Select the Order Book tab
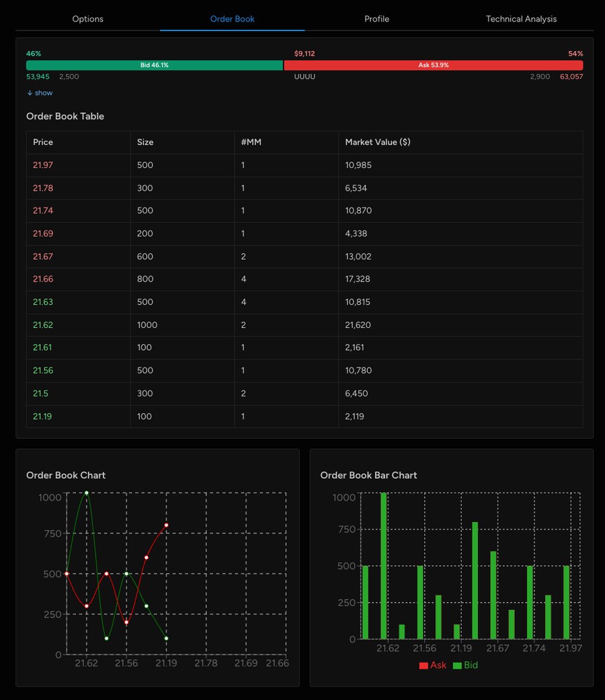The width and height of the screenshot is (605, 700). pyautogui.click(x=232, y=19)
